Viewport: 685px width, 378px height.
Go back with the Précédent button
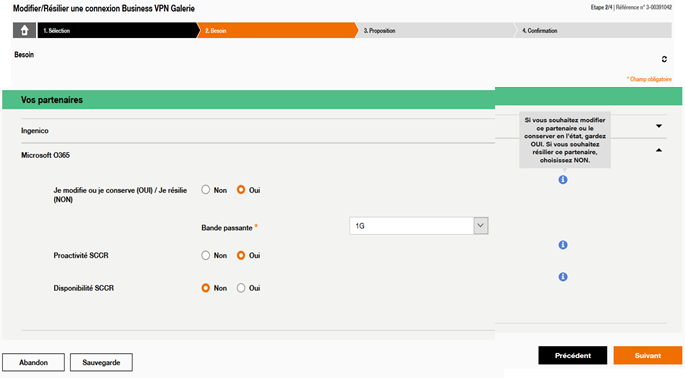click(x=573, y=355)
